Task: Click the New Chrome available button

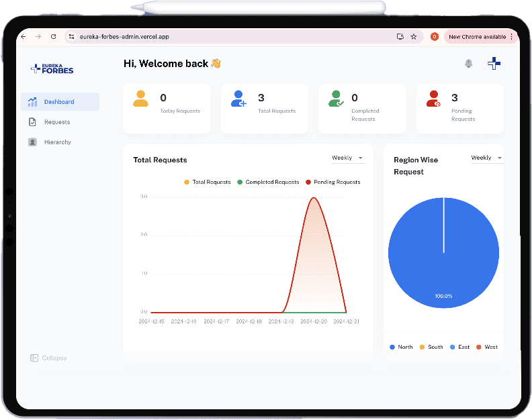Action: click(x=480, y=37)
